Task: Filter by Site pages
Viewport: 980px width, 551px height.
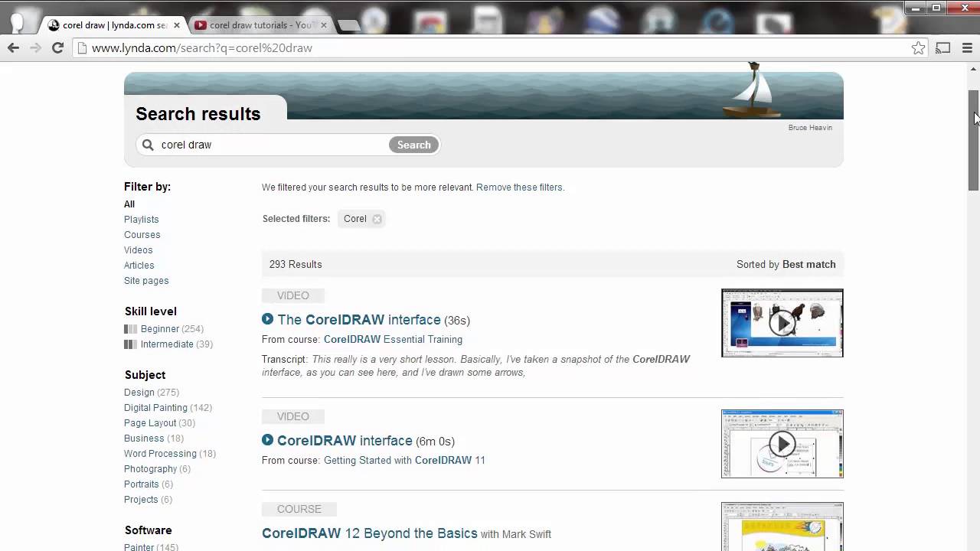Action: point(146,281)
